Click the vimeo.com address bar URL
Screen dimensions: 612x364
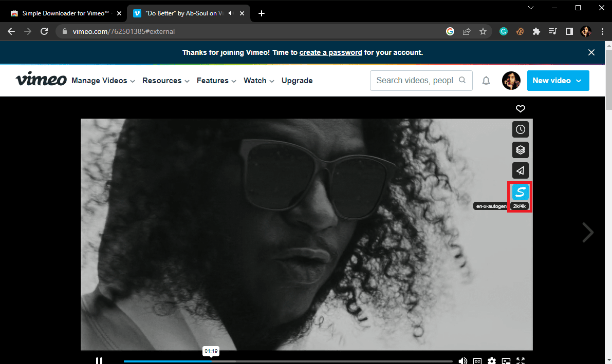(124, 32)
